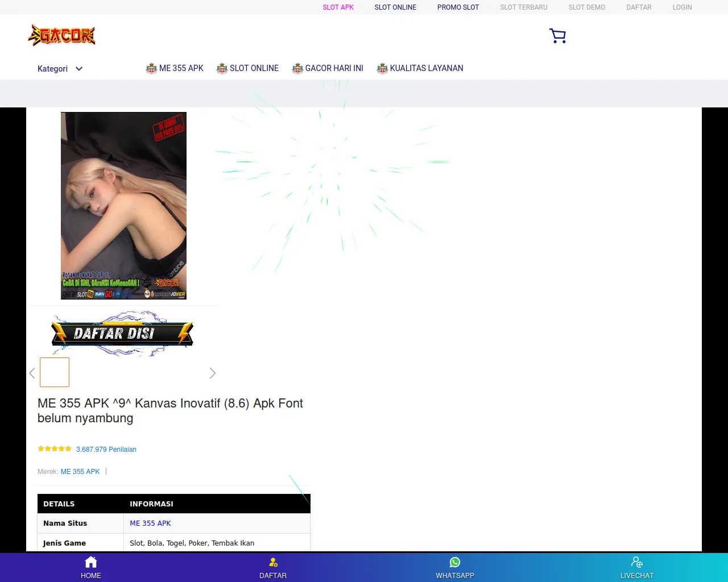The image size is (728, 582).
Task: Open SLOT APK top menu item
Action: (338, 7)
